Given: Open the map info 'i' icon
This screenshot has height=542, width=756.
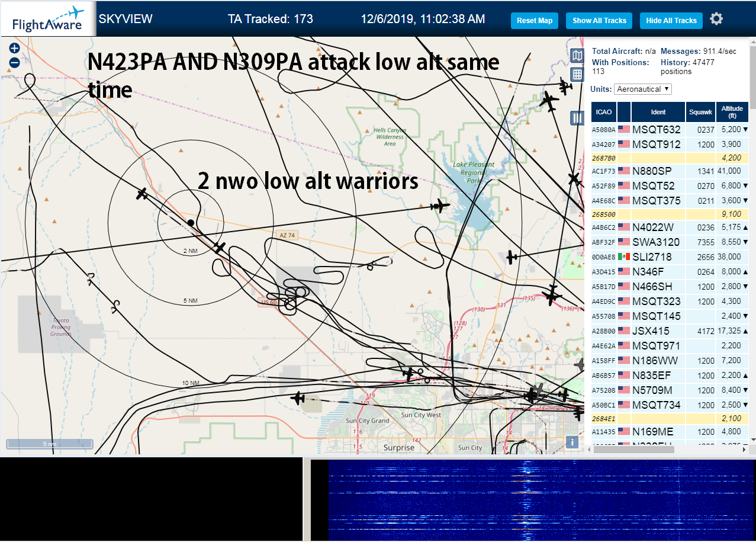Looking at the screenshot, I should (x=572, y=441).
